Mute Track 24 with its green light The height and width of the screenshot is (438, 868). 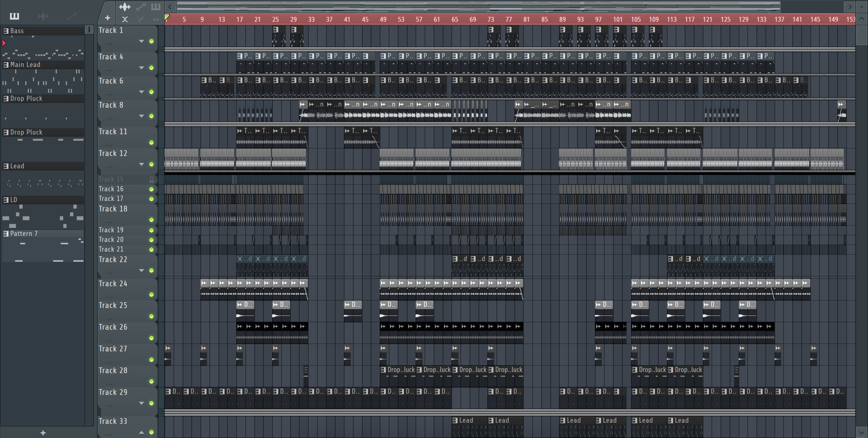tap(152, 295)
